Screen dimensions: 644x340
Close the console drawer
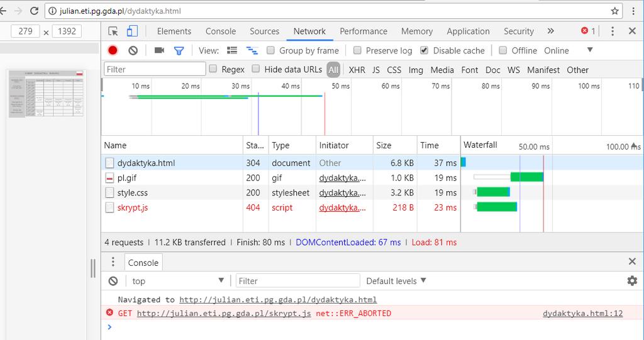click(632, 261)
